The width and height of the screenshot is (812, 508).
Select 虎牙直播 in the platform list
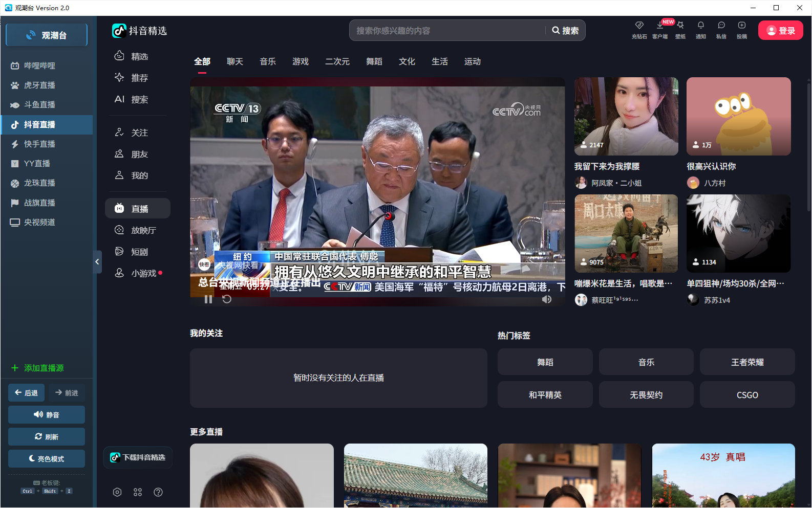coord(39,85)
